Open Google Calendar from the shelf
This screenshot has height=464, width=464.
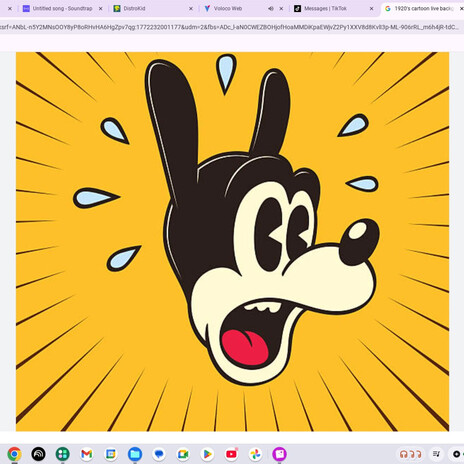tap(111, 454)
